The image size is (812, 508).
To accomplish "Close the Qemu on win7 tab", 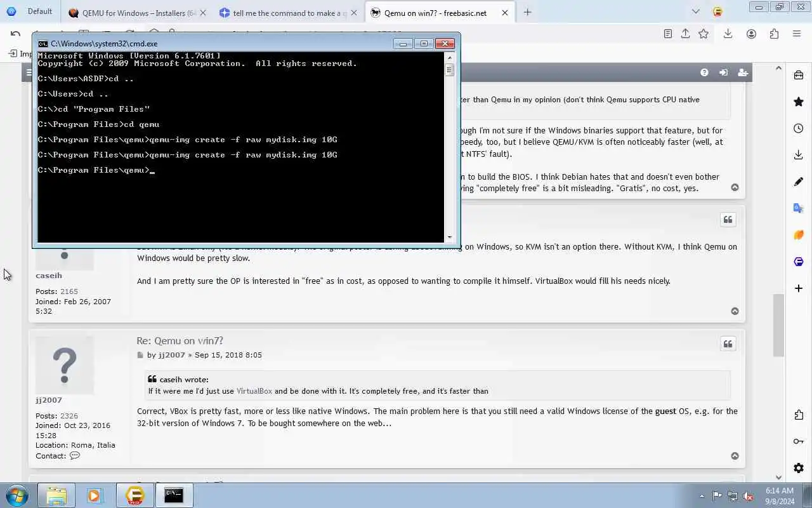I will (505, 12).
